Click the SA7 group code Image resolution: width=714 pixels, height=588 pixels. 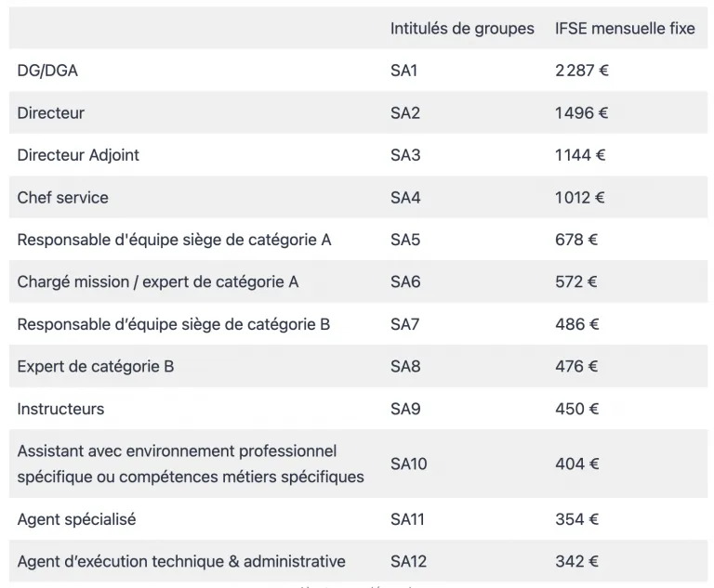pyautogui.click(x=404, y=324)
